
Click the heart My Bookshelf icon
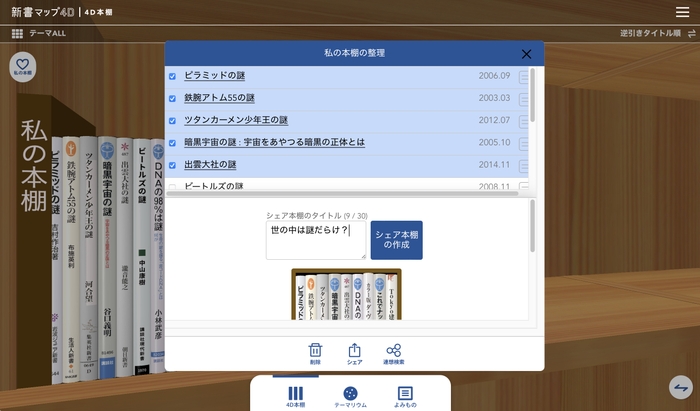22,66
